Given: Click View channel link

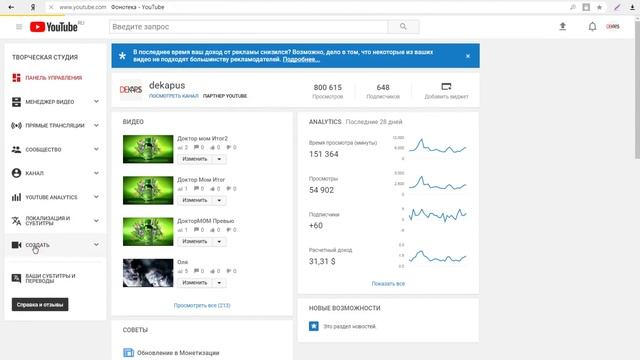Looking at the screenshot, I should (173, 96).
